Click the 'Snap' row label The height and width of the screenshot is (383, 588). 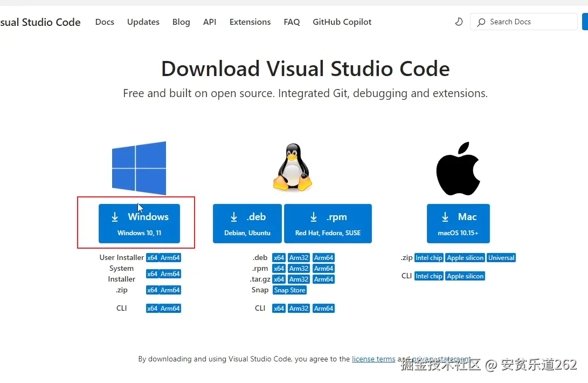pos(260,290)
